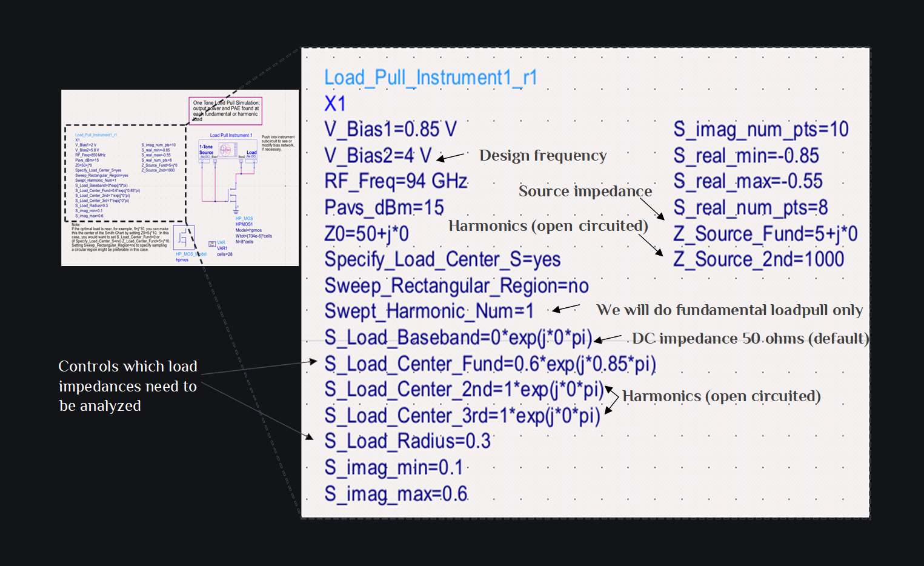Viewport: 924px width, 566px height.
Task: Click the 'V_Bias1=0.85 V' parameter
Action: (x=390, y=129)
